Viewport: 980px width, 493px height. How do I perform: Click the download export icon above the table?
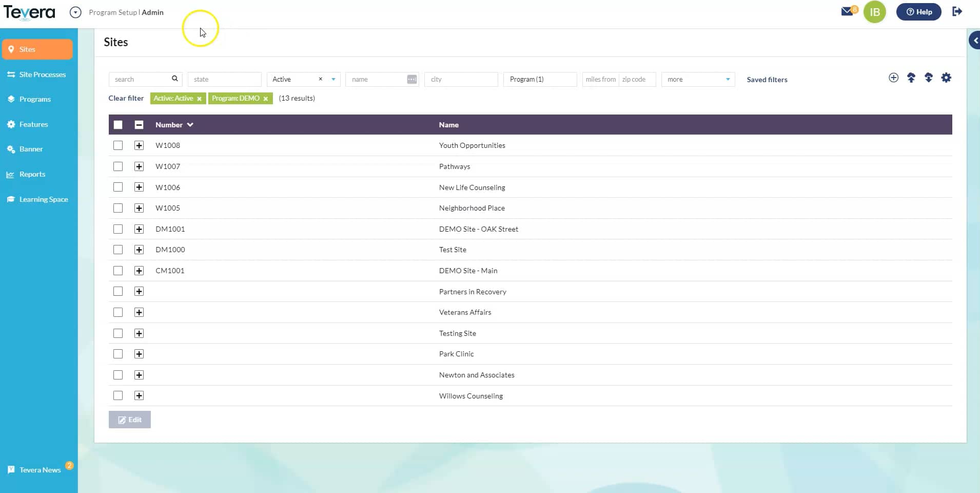coord(929,78)
